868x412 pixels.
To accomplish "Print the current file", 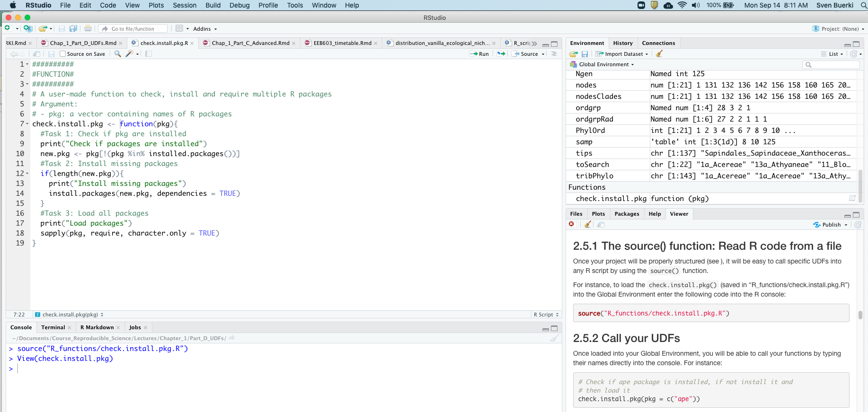I will pos(88,28).
